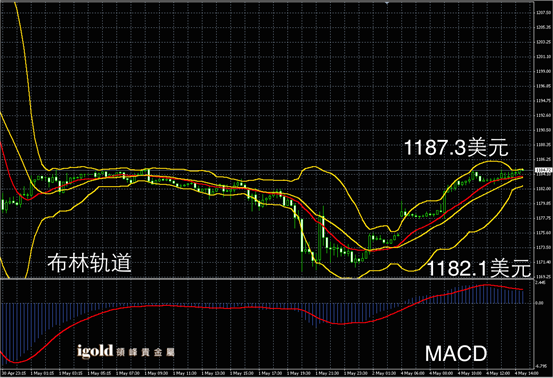
Task: Click the 4 May 14:00 time label
Action: pyautogui.click(x=527, y=373)
